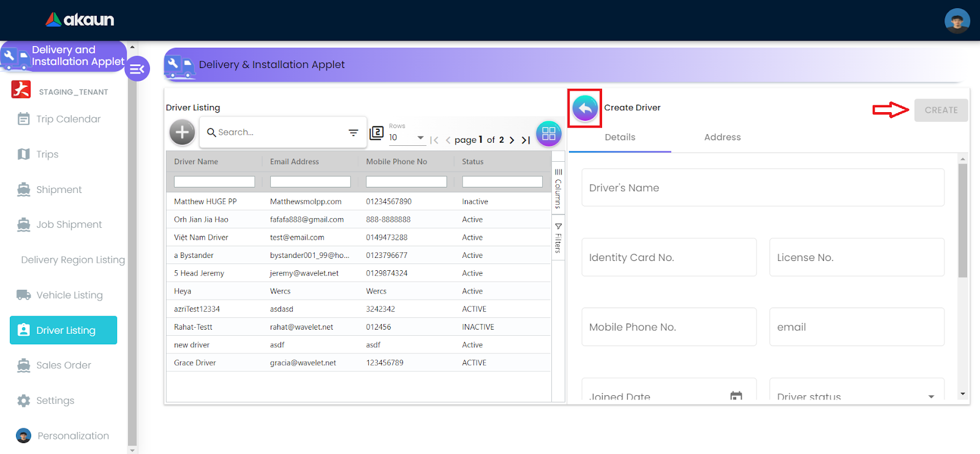
Task: Click the plus icon to add driver
Action: (x=182, y=132)
